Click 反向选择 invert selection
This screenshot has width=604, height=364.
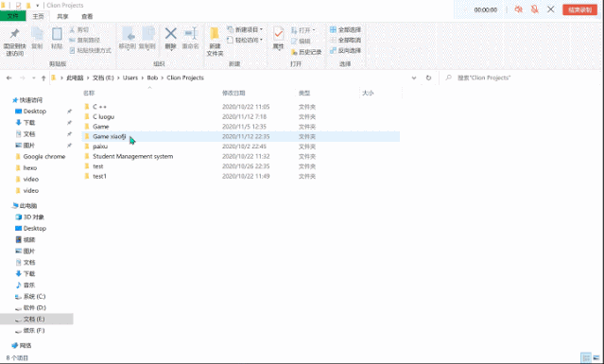click(346, 50)
